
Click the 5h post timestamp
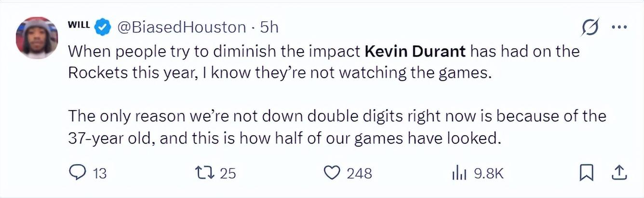(x=269, y=27)
